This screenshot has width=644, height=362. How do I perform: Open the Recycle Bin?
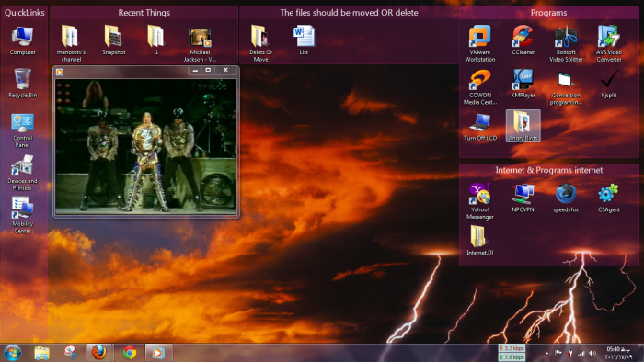point(23,84)
